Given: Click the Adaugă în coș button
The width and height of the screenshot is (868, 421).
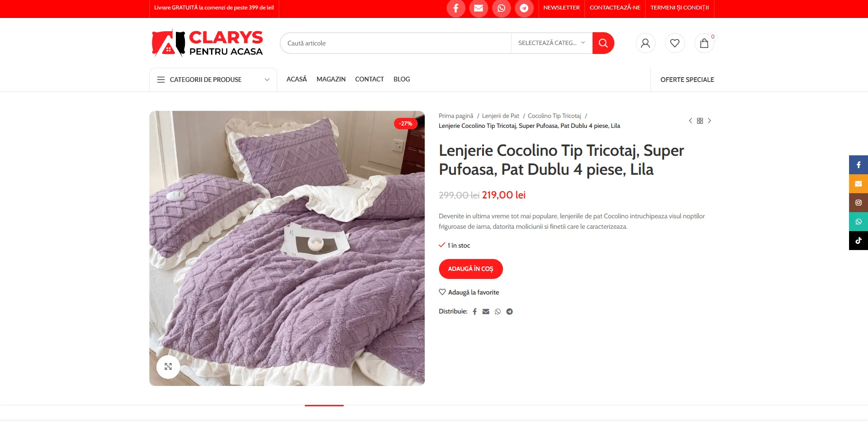Looking at the screenshot, I should point(471,269).
